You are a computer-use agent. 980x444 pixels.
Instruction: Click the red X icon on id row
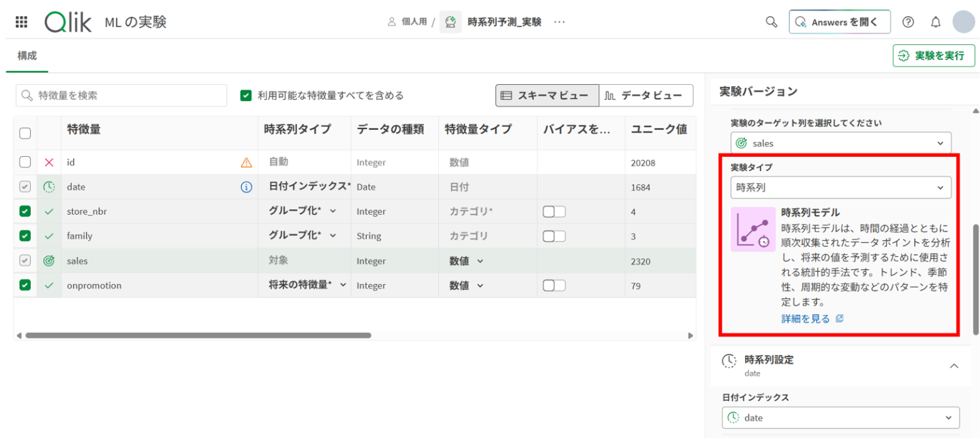[48, 162]
